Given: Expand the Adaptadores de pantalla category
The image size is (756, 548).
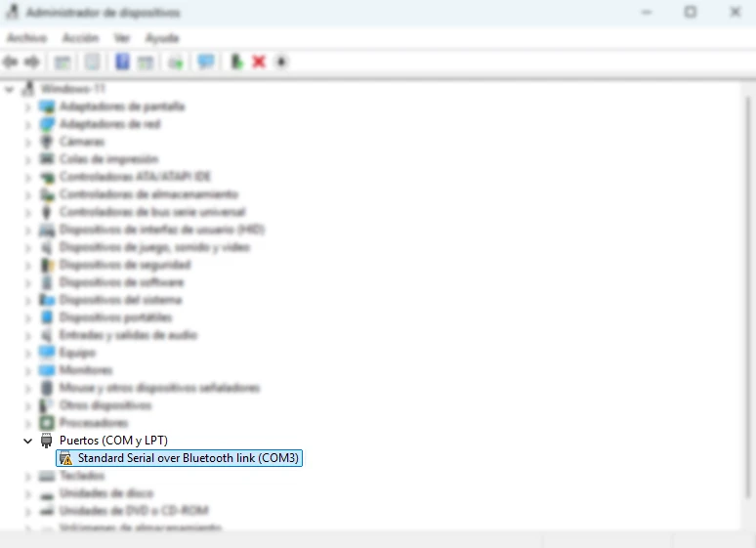Looking at the screenshot, I should pos(27,106).
